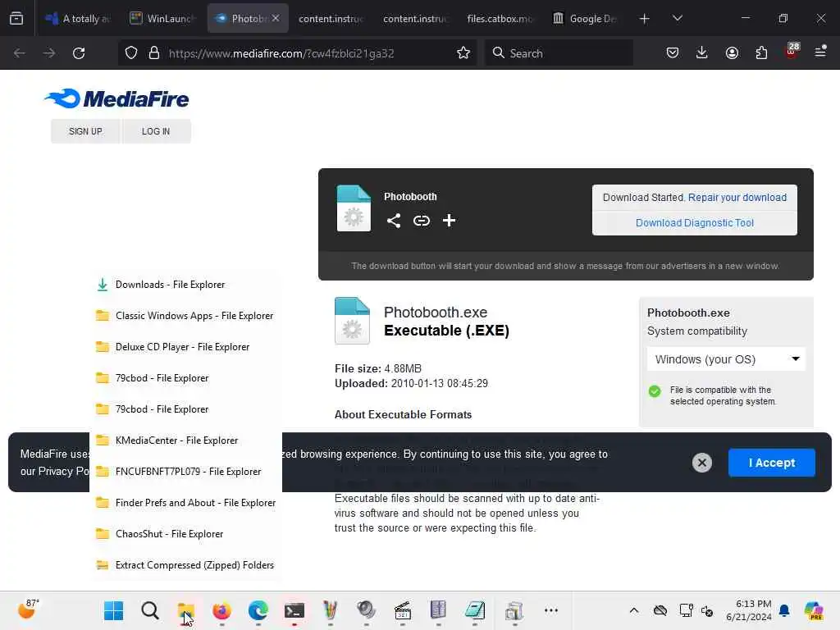Open the clapperboard video app taskbar icon

tap(402, 610)
